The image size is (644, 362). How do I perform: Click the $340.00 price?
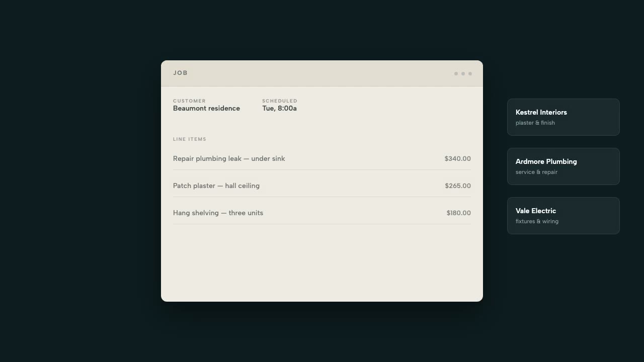tap(458, 158)
